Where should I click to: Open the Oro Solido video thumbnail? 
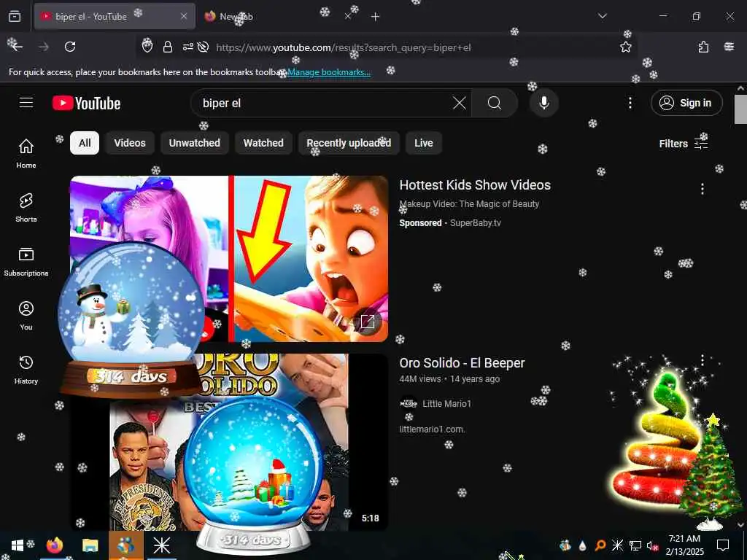[x=229, y=442]
